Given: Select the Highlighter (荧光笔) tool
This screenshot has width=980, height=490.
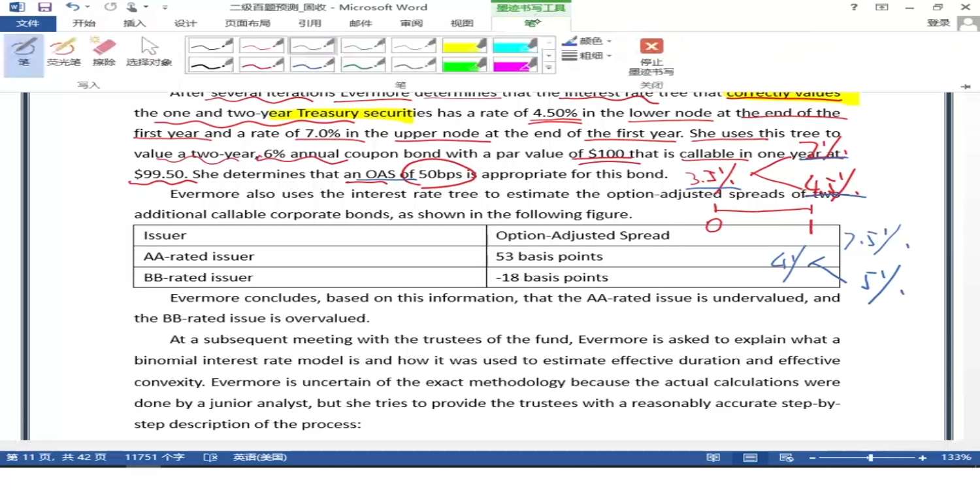Looking at the screenshot, I should click(63, 52).
